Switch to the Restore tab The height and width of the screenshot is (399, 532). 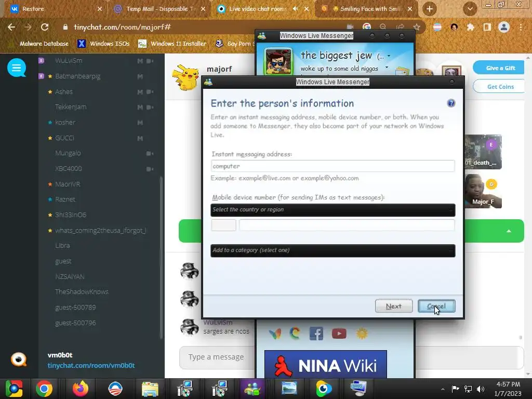56,9
